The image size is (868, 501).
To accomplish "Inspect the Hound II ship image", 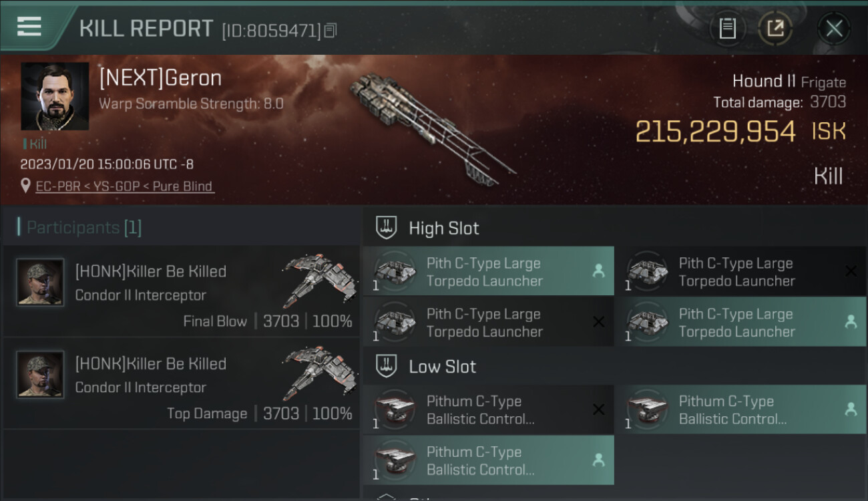I will coord(431,129).
